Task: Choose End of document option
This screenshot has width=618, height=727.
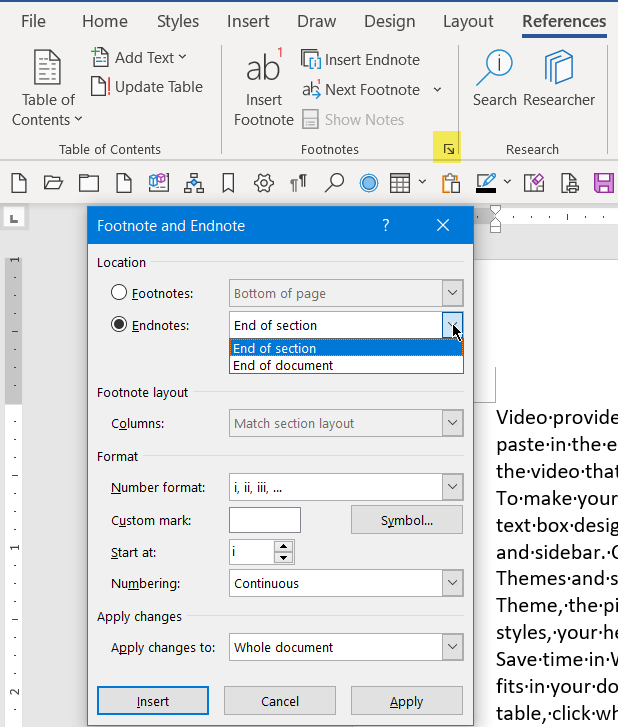Action: pos(346,365)
